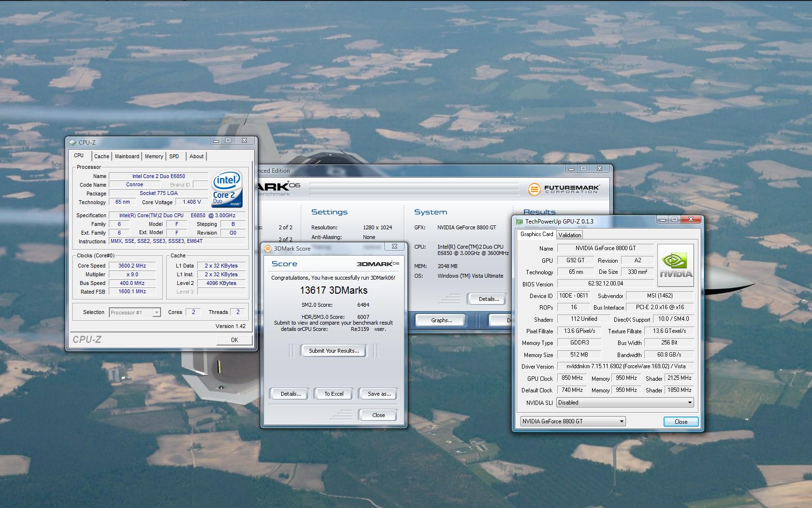Click the Bus Interface PCI-E 2.0 x16 value

pyautogui.click(x=660, y=307)
